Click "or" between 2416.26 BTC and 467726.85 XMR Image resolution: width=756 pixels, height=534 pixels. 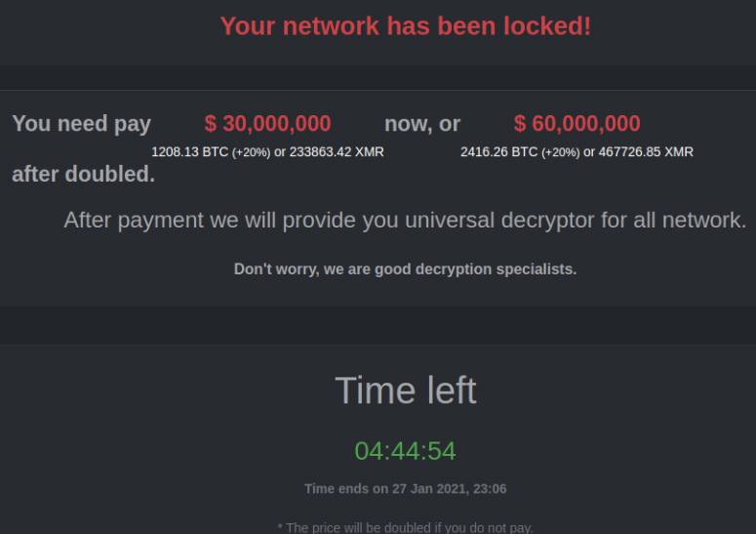click(589, 152)
